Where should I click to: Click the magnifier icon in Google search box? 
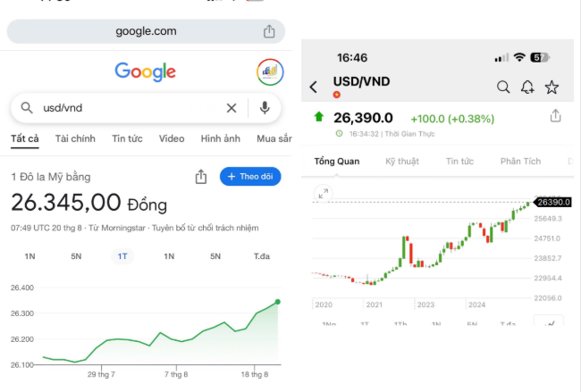27,108
